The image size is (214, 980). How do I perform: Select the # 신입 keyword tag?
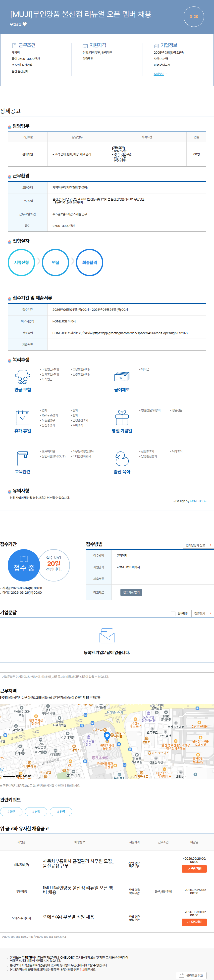pos(36,811)
